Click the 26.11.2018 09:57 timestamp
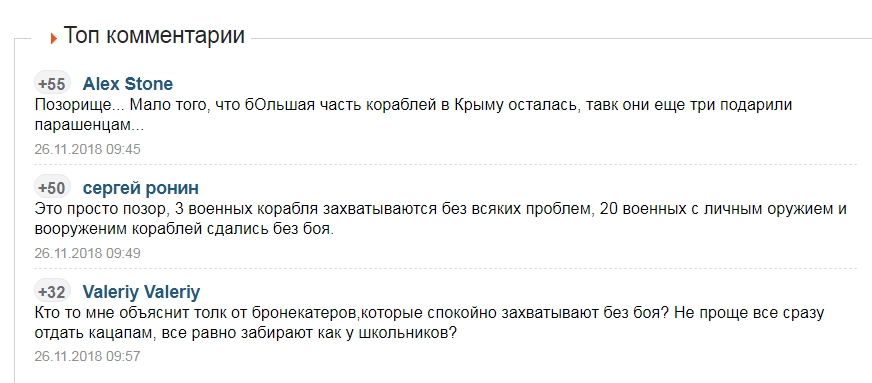Image resolution: width=872 pixels, height=383 pixels. point(87,356)
